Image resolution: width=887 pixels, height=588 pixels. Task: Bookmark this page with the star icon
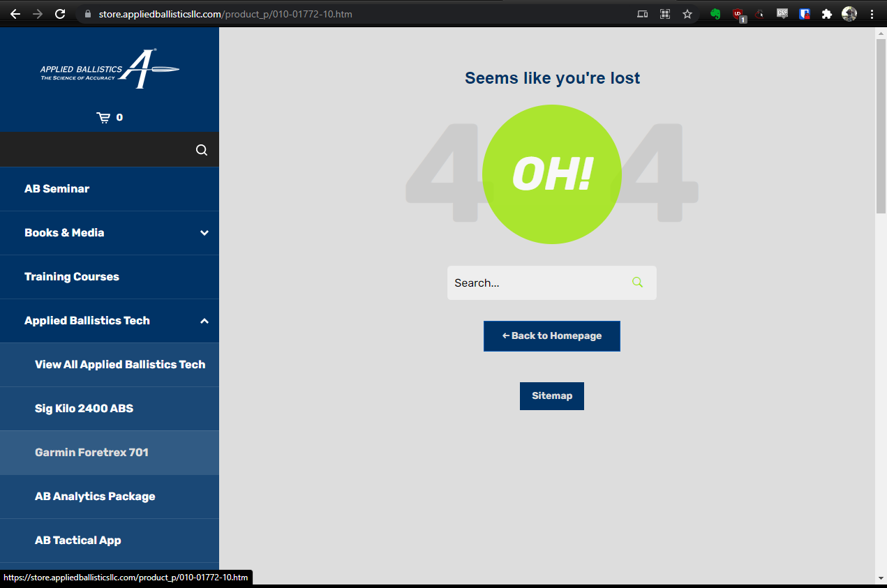point(687,14)
